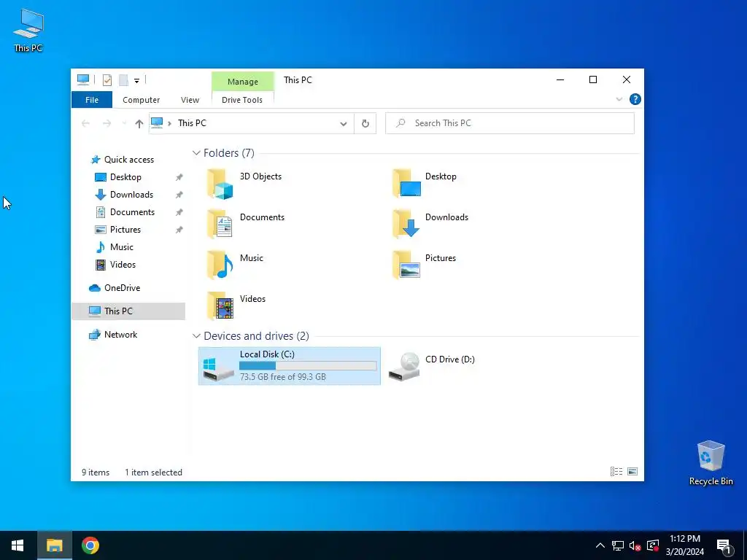Image resolution: width=747 pixels, height=560 pixels.
Task: Click the This PC icon in title bar
Action: pos(83,79)
